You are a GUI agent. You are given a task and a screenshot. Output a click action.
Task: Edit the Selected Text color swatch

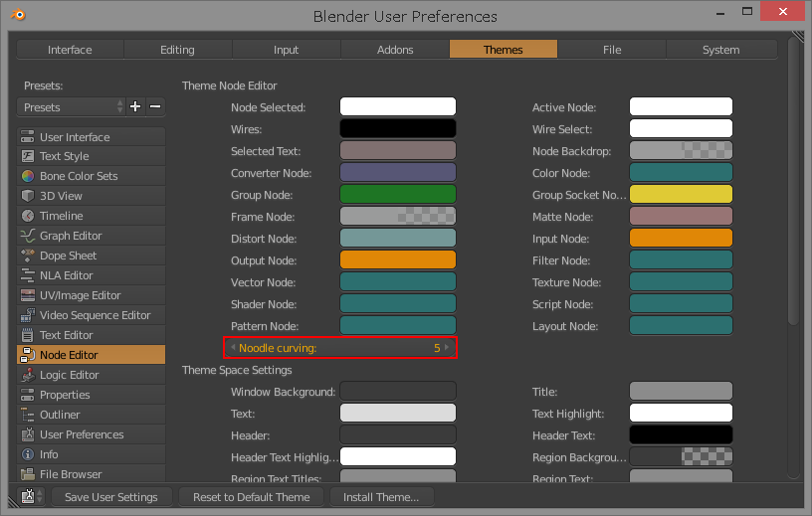[398, 150]
